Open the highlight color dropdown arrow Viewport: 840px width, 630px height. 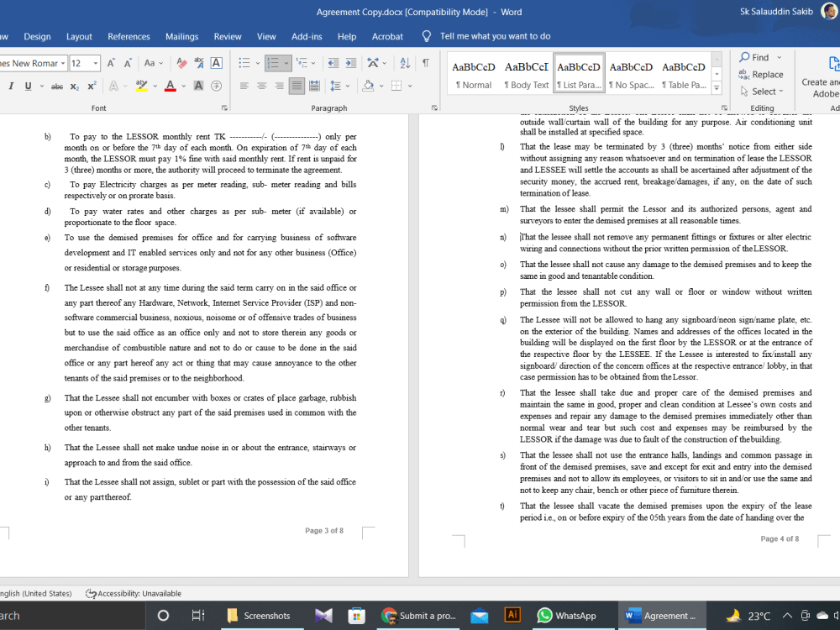[155, 86]
